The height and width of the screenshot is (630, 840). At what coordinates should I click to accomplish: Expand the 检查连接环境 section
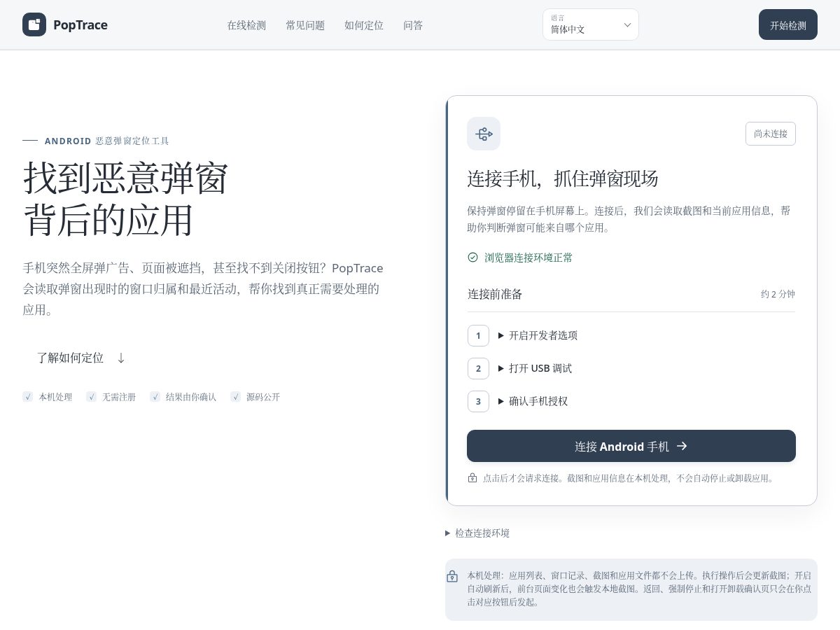[477, 533]
